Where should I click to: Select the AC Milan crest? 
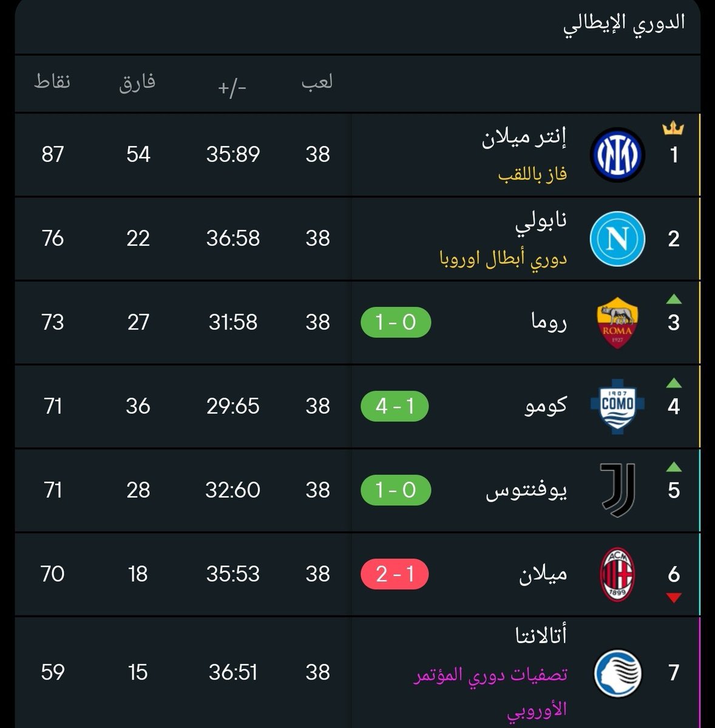point(617,575)
